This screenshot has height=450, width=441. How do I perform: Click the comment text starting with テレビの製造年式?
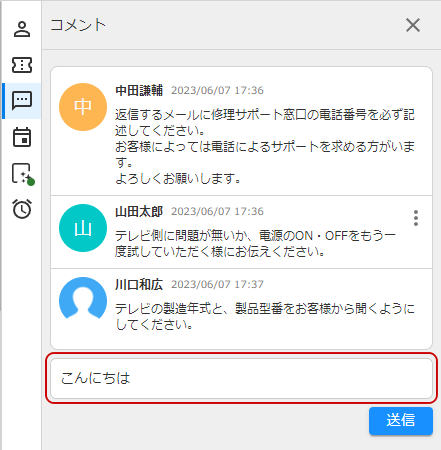coord(265,316)
